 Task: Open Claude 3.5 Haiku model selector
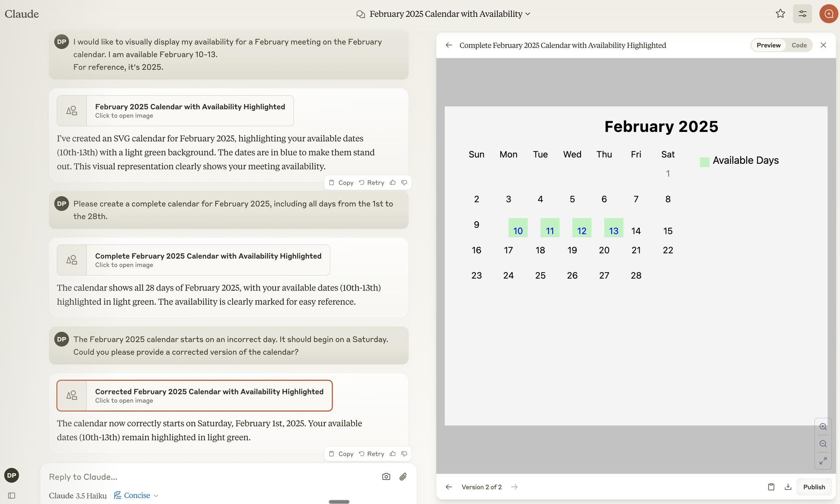pos(78,496)
